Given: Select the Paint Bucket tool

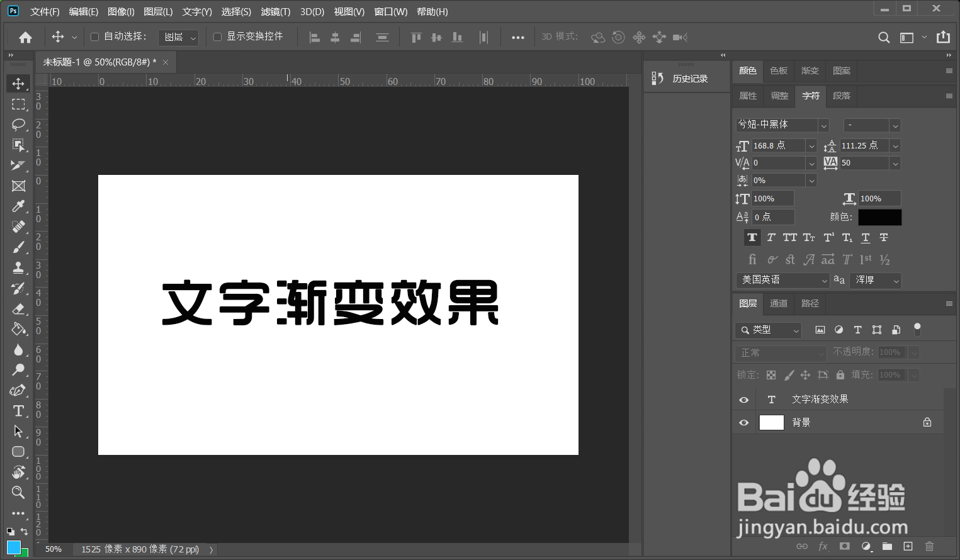Looking at the screenshot, I should [x=18, y=329].
